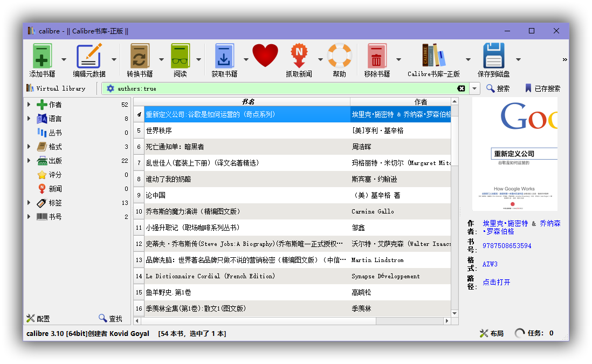Open the Remove books dropdown arrow
592x364 pixels.
398,59
